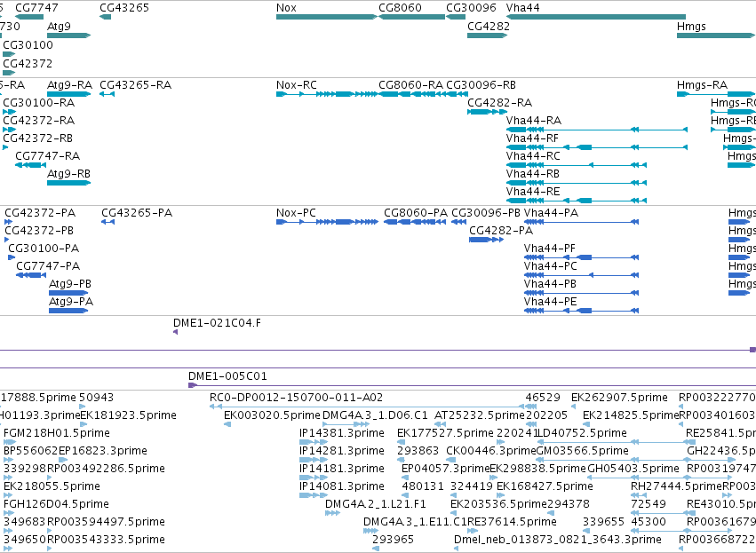Click the Vha44-RA transcript label

coord(534,121)
